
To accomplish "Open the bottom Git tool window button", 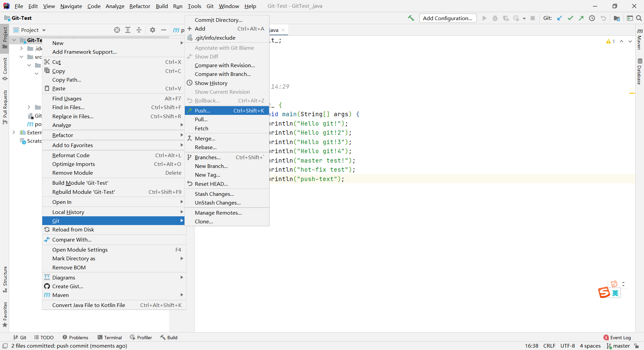I will [20, 338].
